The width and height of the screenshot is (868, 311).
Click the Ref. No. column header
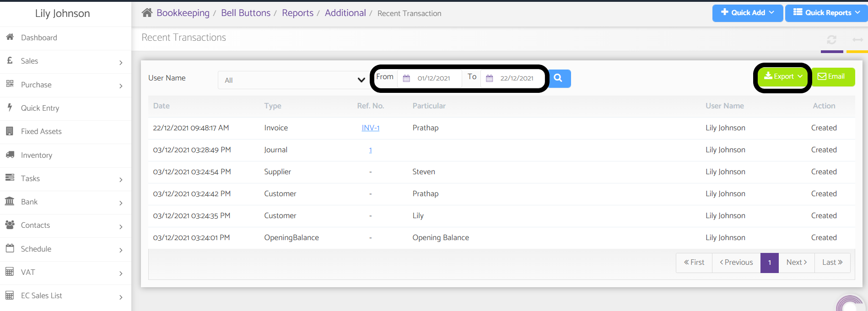point(371,106)
